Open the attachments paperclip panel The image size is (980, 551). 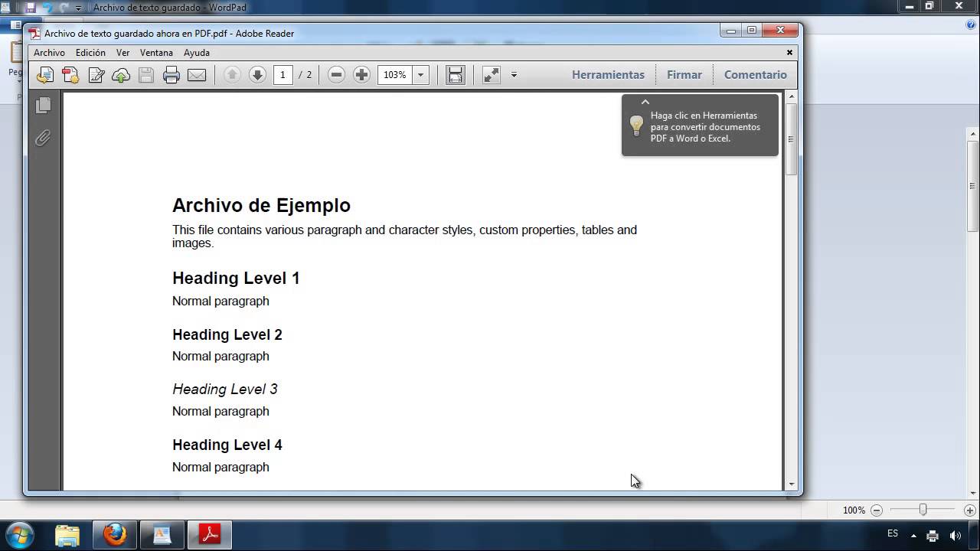coord(43,138)
